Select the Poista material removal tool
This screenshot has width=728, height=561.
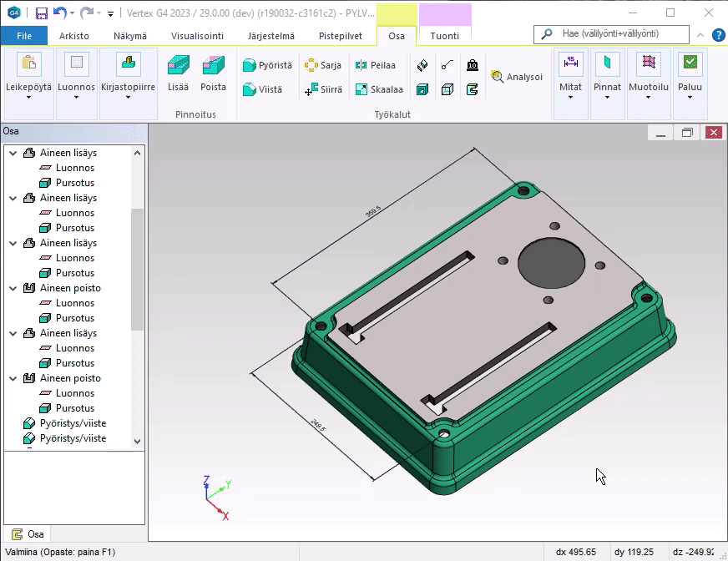coord(213,68)
